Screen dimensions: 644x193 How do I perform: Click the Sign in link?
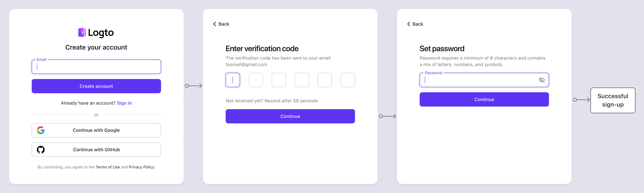click(x=124, y=103)
